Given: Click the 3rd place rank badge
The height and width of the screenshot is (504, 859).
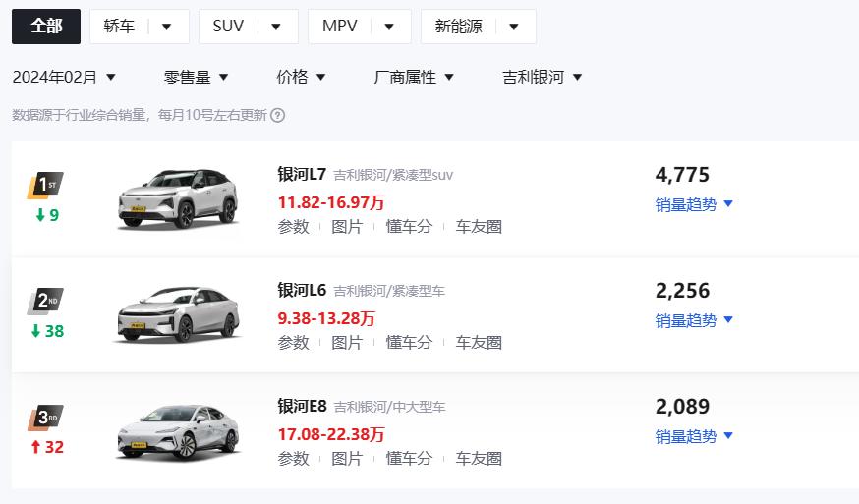Looking at the screenshot, I should tap(45, 418).
